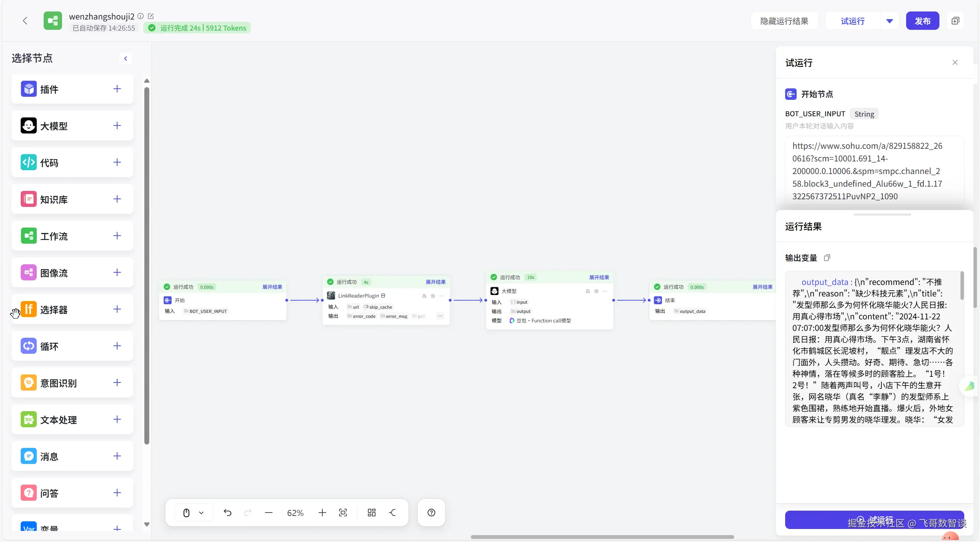The height and width of the screenshot is (542, 980).
Task: Click the auto-layout grid icon
Action: (x=371, y=513)
